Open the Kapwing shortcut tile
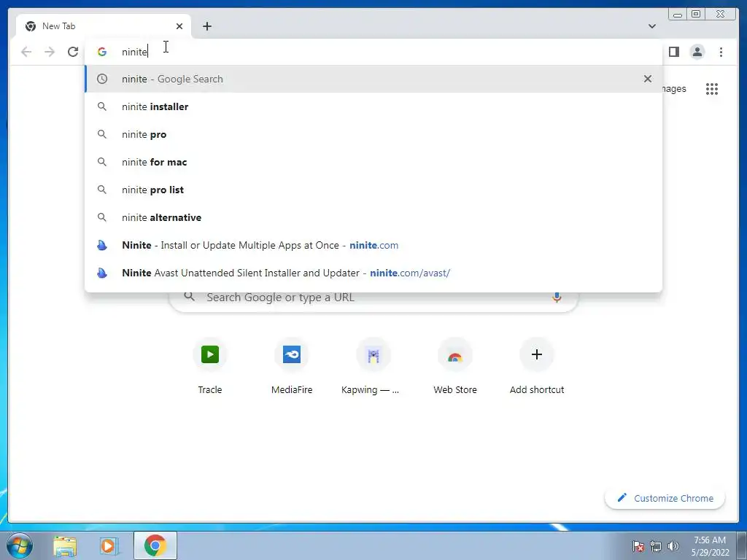The image size is (747, 560). tap(373, 367)
